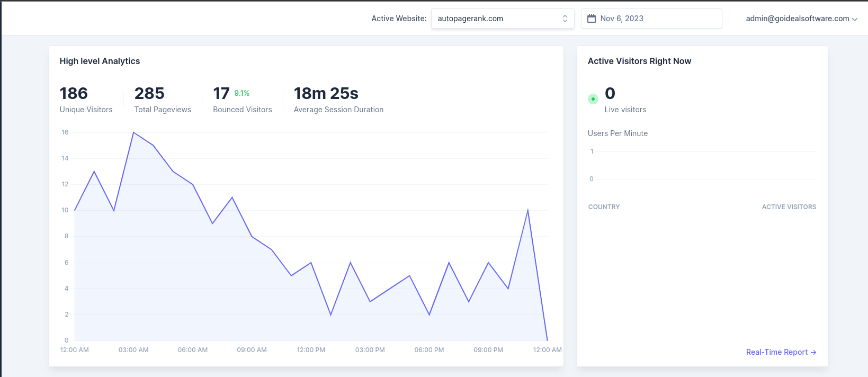The image size is (868, 377).
Task: Click the Users Per Minute label
Action: (x=618, y=133)
